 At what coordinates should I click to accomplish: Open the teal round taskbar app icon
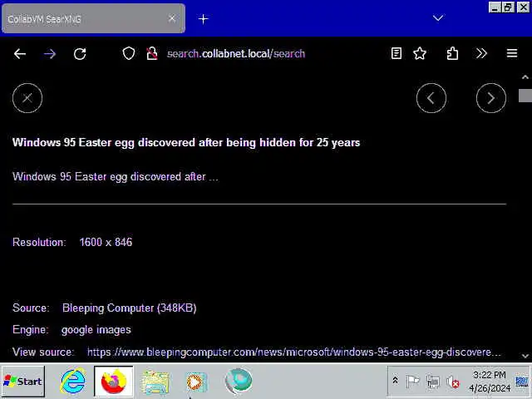[239, 382]
